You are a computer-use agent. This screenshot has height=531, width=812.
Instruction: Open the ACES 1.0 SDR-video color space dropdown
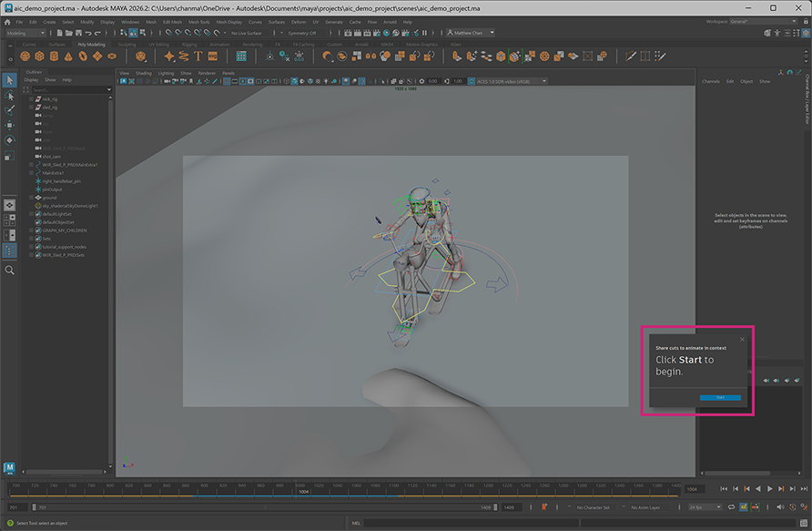[544, 80]
